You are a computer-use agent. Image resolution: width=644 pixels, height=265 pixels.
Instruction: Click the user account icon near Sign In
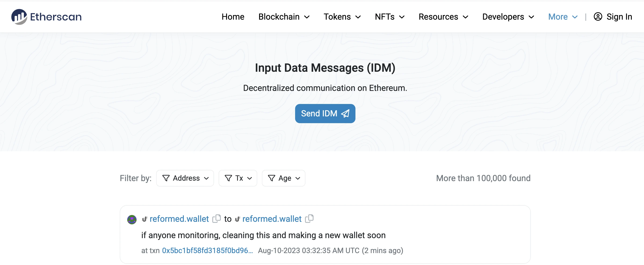coord(598,16)
